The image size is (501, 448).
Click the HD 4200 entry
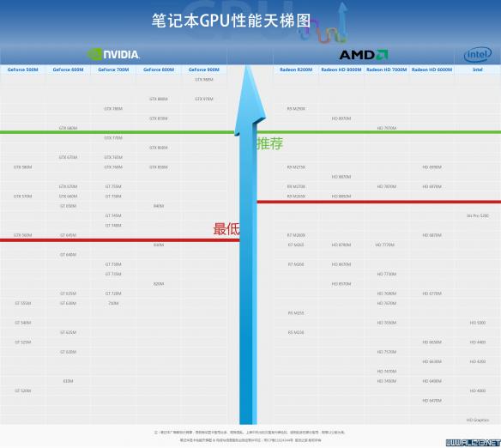pos(478,361)
